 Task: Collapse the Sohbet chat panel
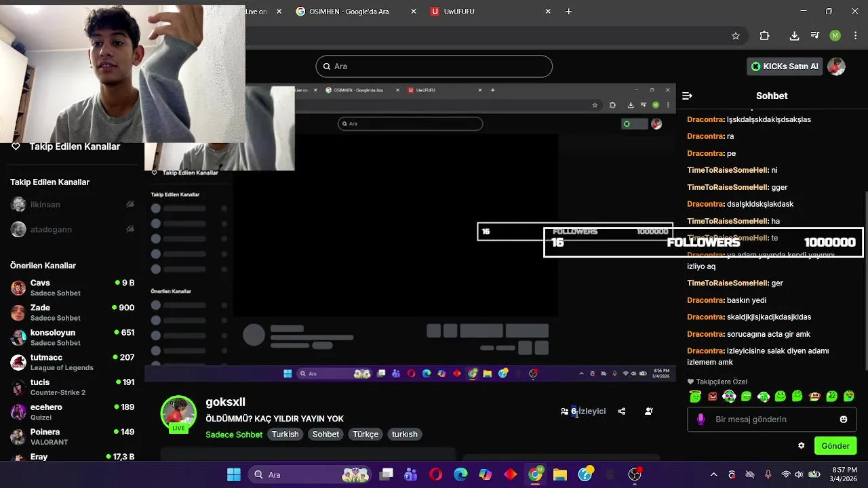tap(687, 96)
